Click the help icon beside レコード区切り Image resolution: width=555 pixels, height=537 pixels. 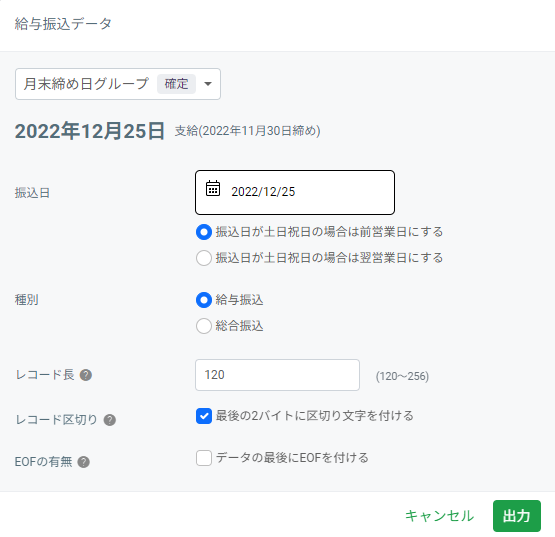point(110,420)
